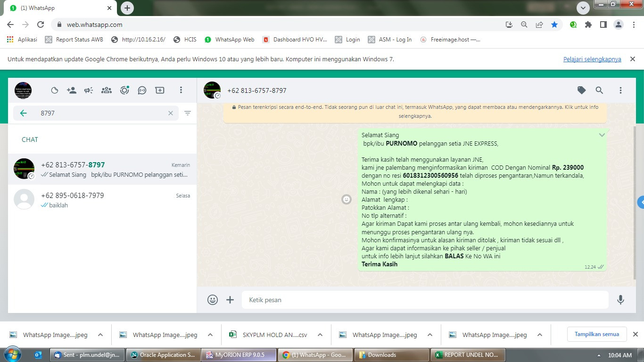The width and height of the screenshot is (644, 362).
Task: Open the emoji picker beside message box
Action: pyautogui.click(x=213, y=300)
